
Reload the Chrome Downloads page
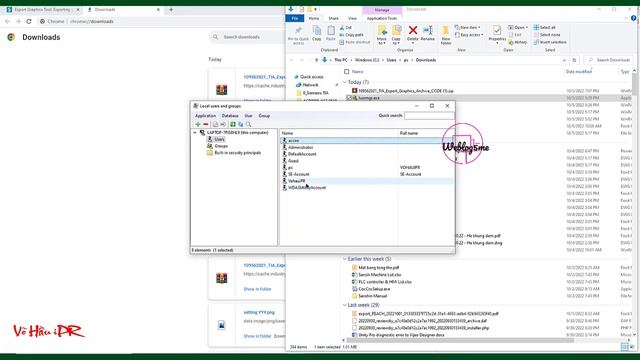[29, 21]
